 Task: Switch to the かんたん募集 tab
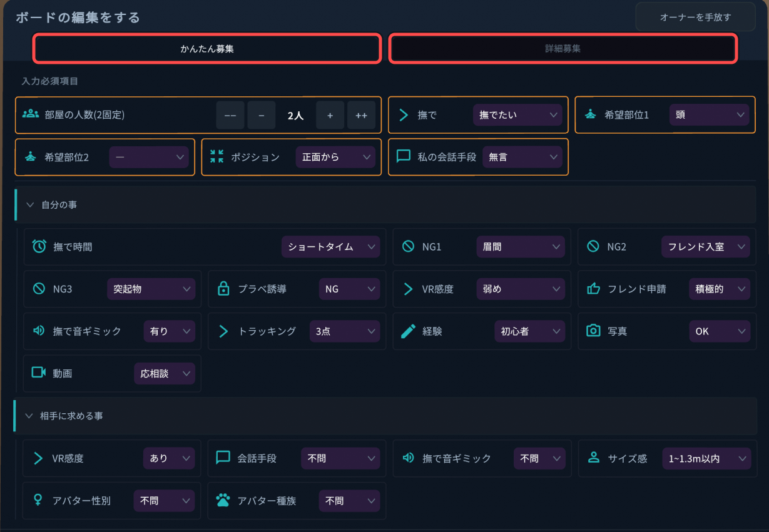click(x=207, y=48)
